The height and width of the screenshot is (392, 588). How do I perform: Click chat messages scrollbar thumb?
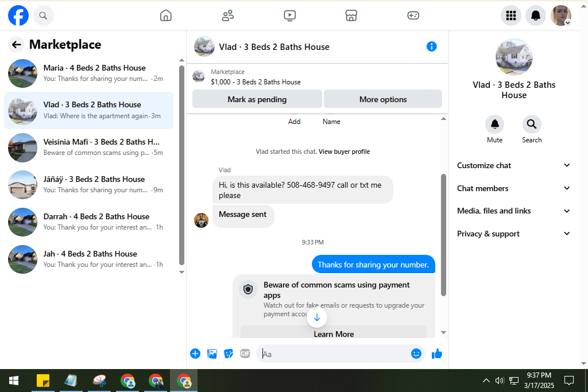point(443,235)
